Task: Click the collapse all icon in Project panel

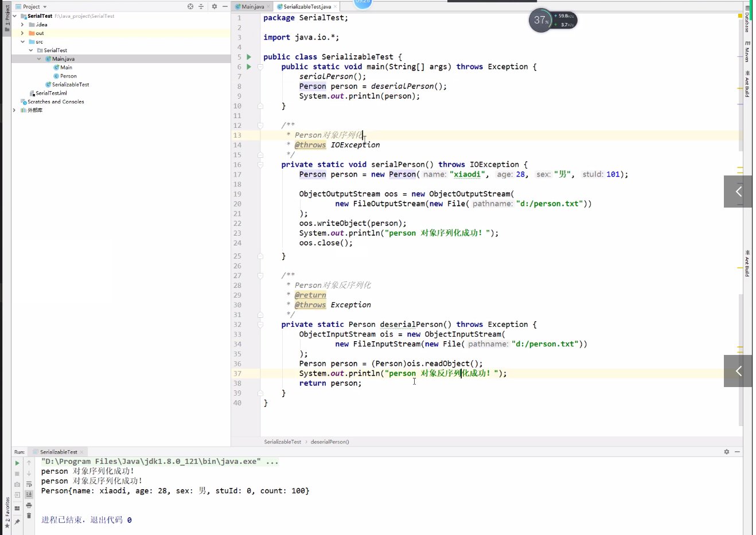Action: pyautogui.click(x=201, y=6)
